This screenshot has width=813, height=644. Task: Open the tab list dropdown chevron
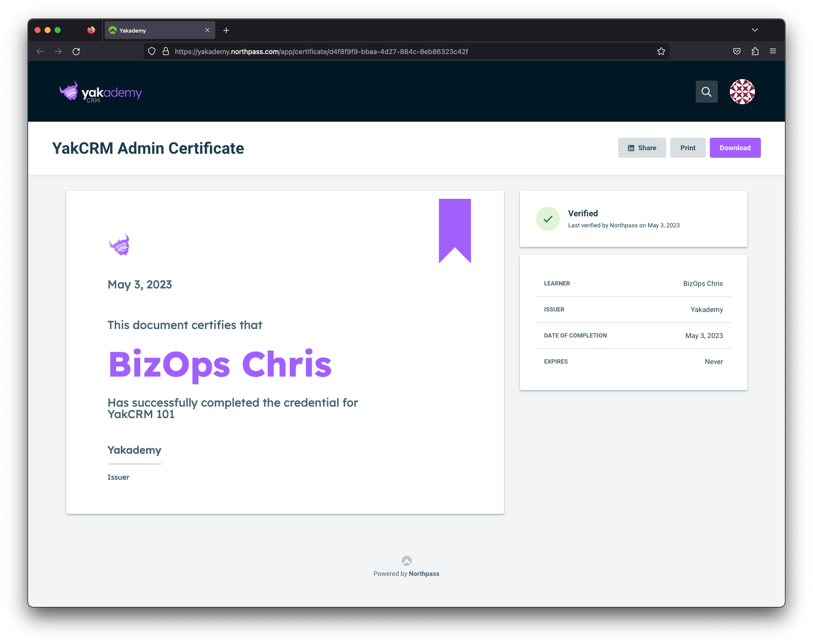pyautogui.click(x=755, y=30)
